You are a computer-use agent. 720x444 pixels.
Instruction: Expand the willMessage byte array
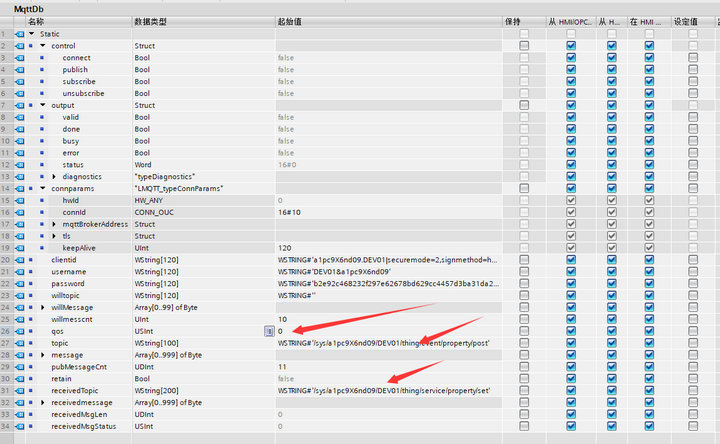click(x=43, y=307)
